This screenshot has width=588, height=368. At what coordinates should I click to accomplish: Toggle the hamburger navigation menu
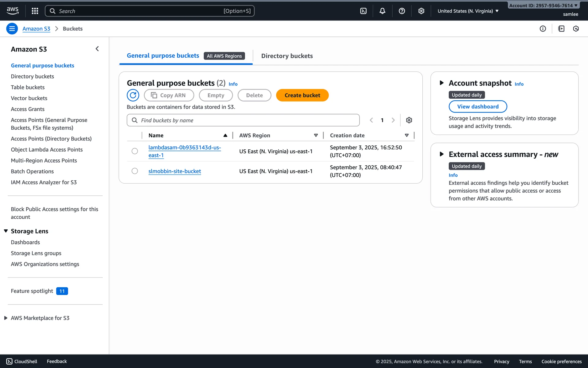coord(12,29)
